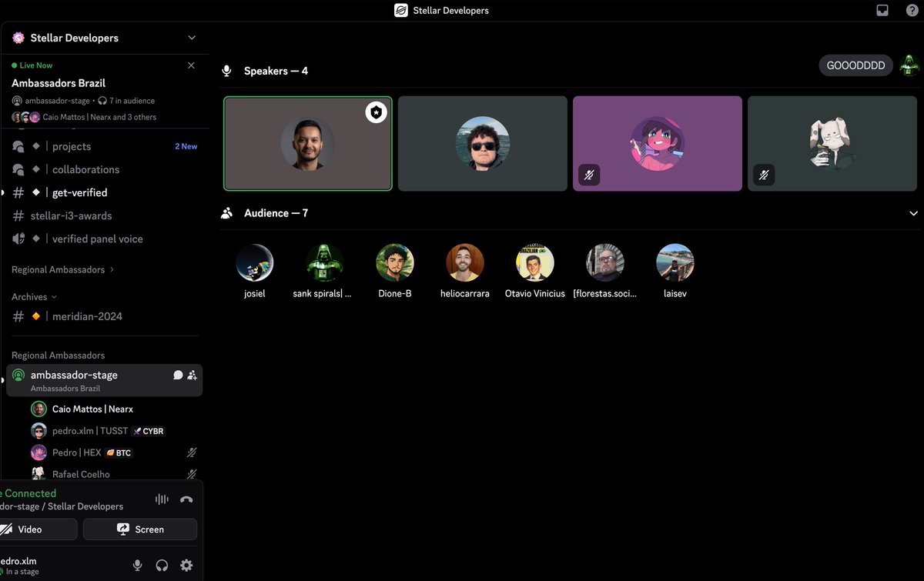
Task: Expand the Stellar Developers server menu
Action: click(192, 38)
